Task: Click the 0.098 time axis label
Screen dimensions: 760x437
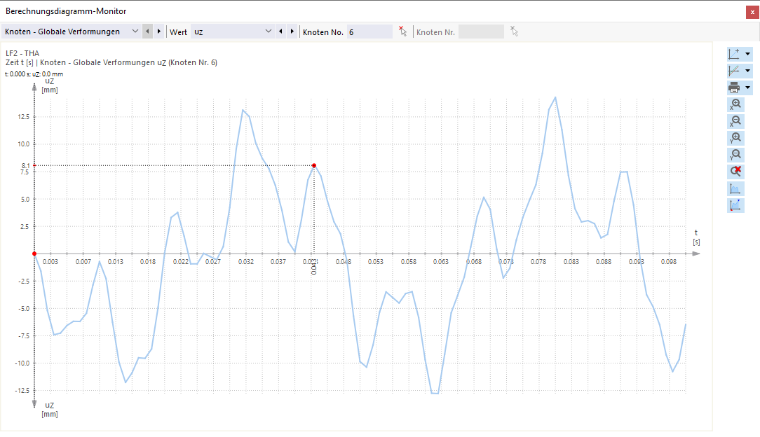Action: (x=669, y=262)
